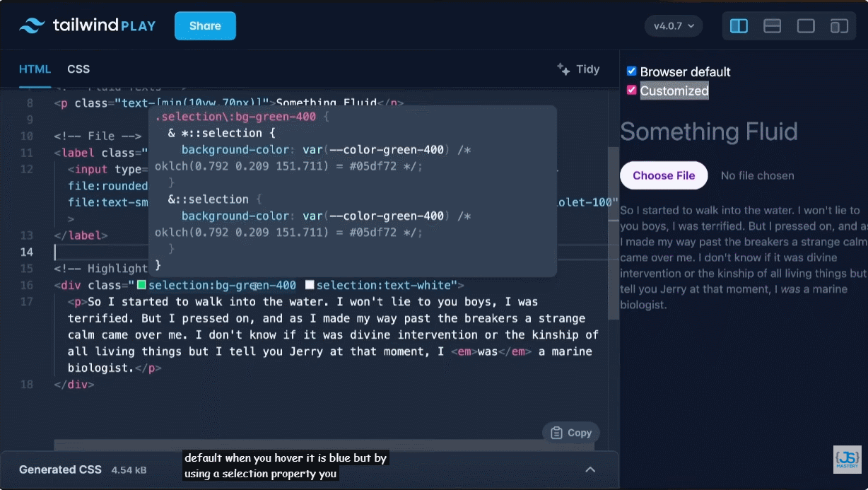Expand the Generated CSS panel chevron
This screenshot has height=490, width=868.
click(x=590, y=469)
